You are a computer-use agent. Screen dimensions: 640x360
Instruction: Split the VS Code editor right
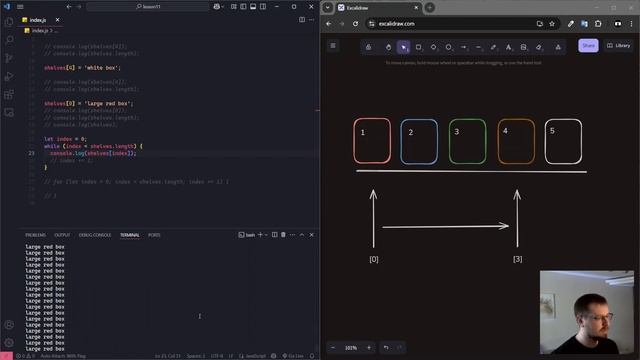pos(302,20)
